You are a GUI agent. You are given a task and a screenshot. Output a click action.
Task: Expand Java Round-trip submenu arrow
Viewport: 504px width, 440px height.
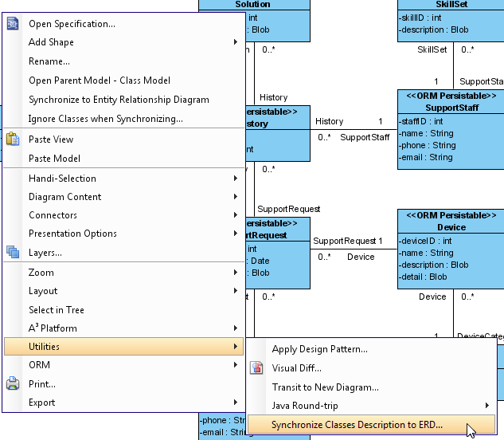[487, 406]
